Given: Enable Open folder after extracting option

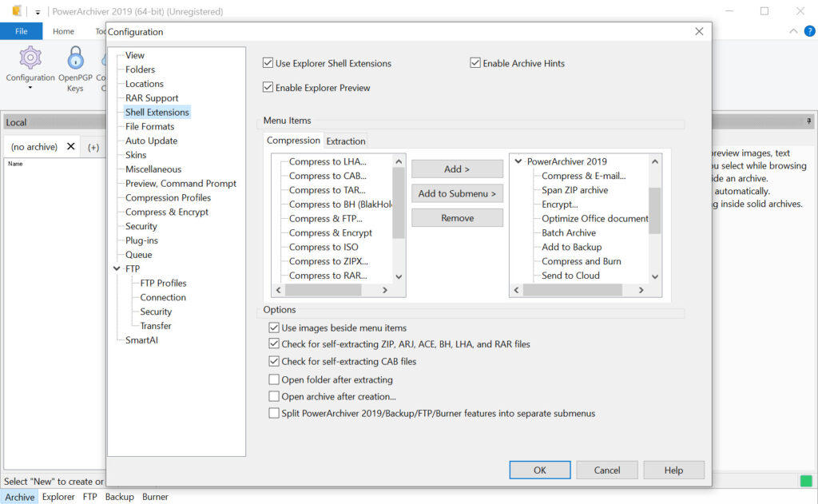Looking at the screenshot, I should tap(275, 379).
